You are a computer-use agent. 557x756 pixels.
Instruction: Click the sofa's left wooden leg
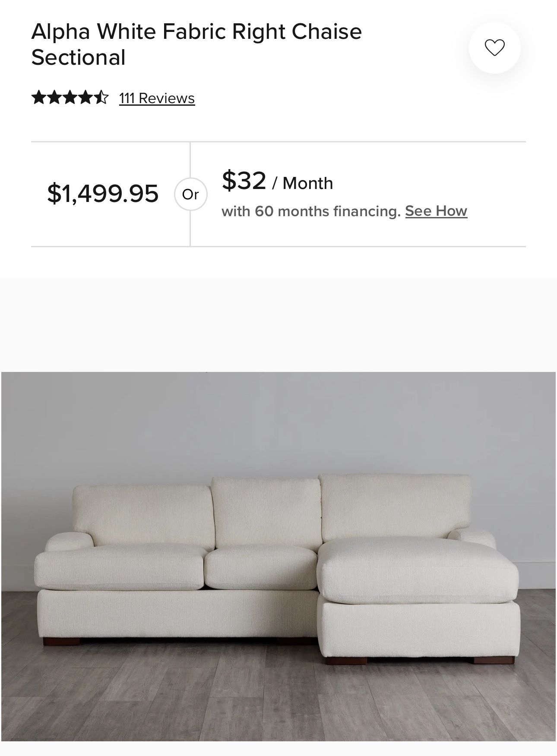61,642
